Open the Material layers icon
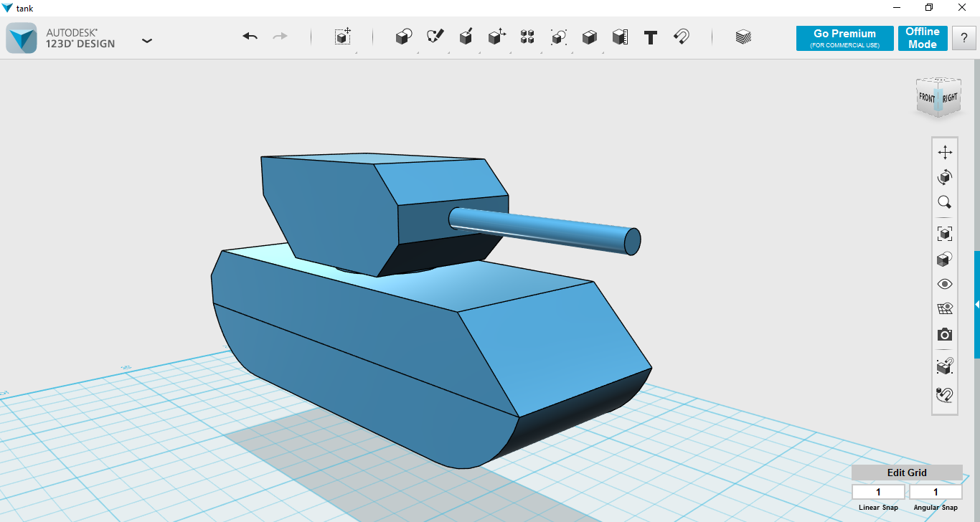The width and height of the screenshot is (980, 522). click(x=743, y=37)
